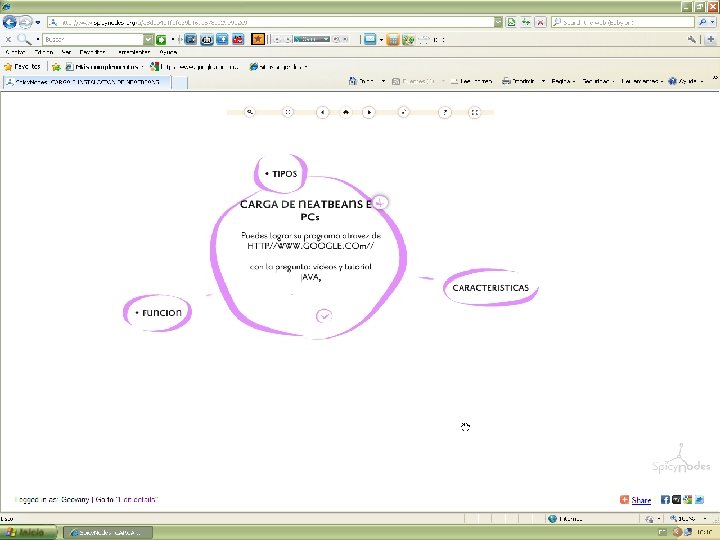720x540 pixels.
Task: Open the Favoritos menu
Action: click(92, 52)
